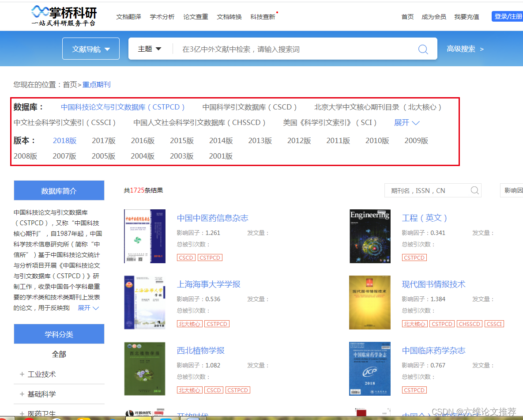Click into the main literature search box

(x=293, y=49)
